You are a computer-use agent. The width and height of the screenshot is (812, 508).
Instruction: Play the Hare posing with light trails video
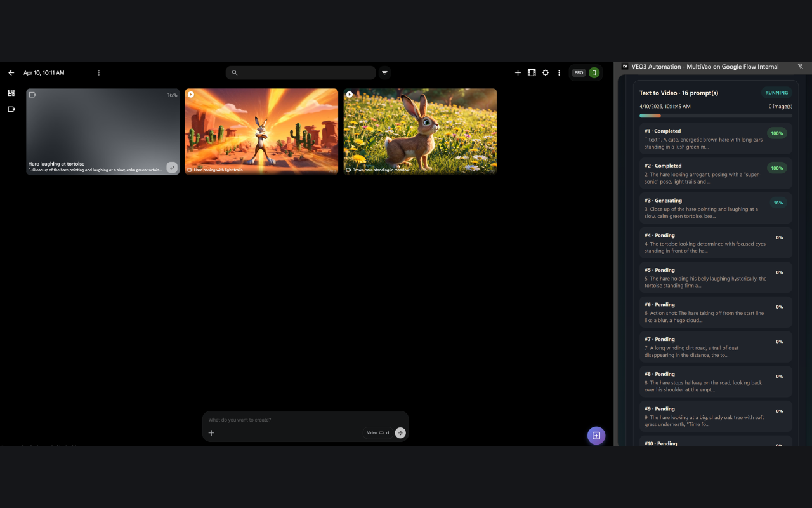coord(191,95)
